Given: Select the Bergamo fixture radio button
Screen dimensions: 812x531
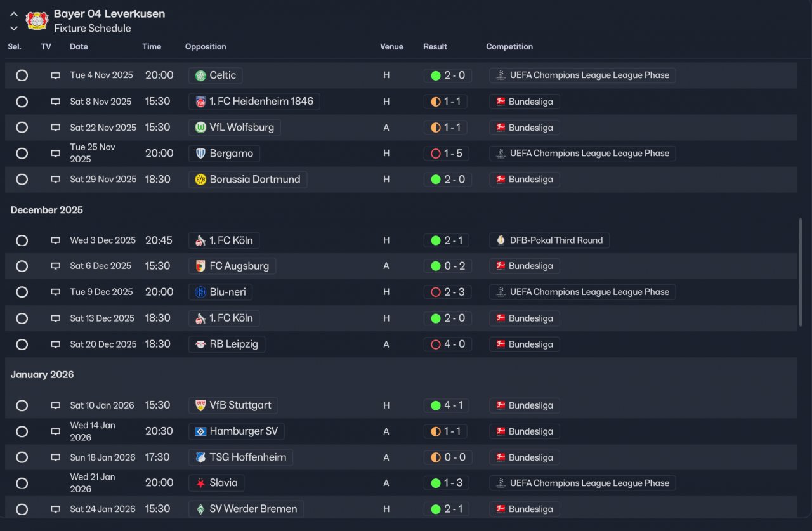Looking at the screenshot, I should click(22, 154).
